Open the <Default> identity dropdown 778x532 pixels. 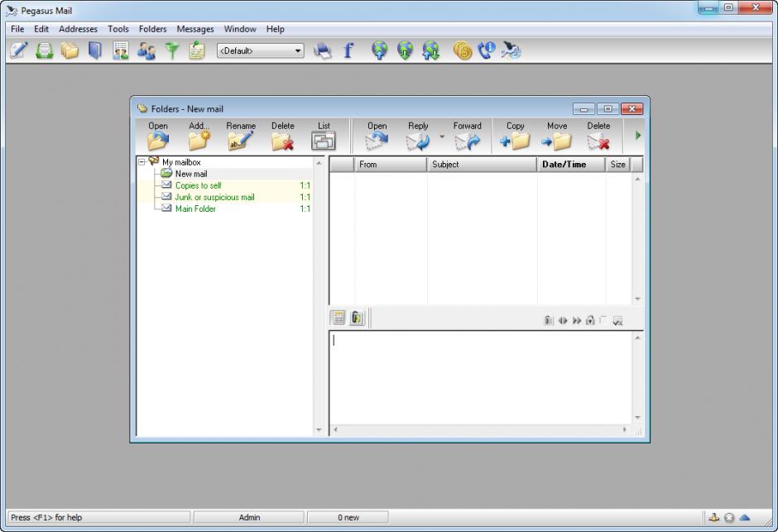coord(260,50)
